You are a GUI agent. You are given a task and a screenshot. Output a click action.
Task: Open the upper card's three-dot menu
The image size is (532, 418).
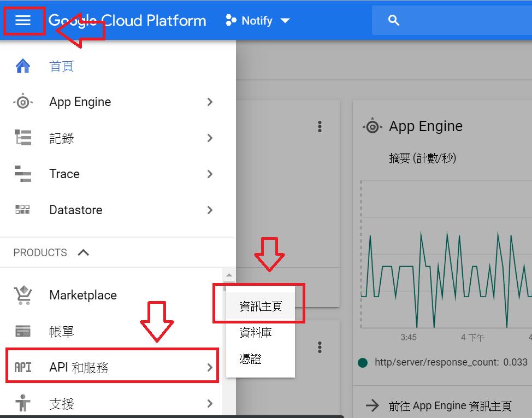(x=320, y=126)
